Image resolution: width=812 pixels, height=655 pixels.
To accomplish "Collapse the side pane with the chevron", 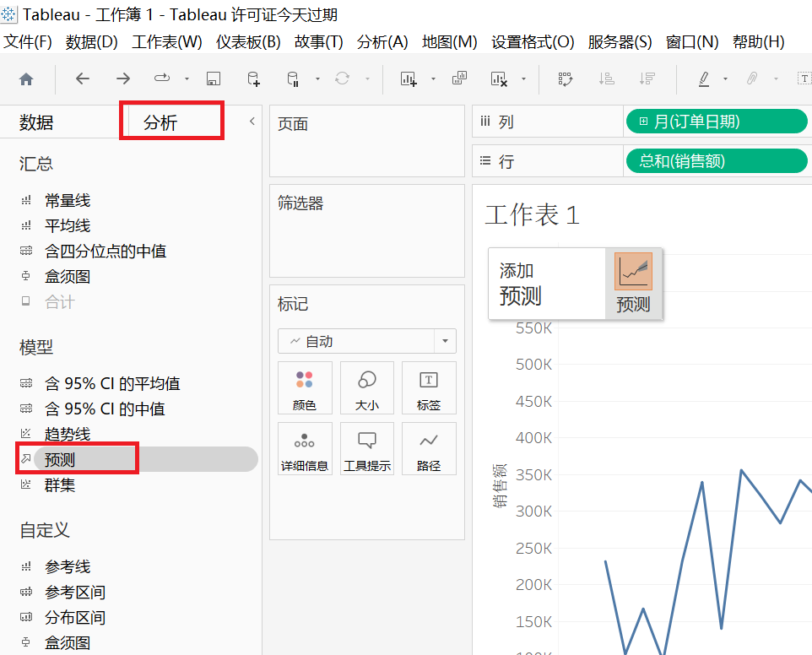I will tap(252, 122).
